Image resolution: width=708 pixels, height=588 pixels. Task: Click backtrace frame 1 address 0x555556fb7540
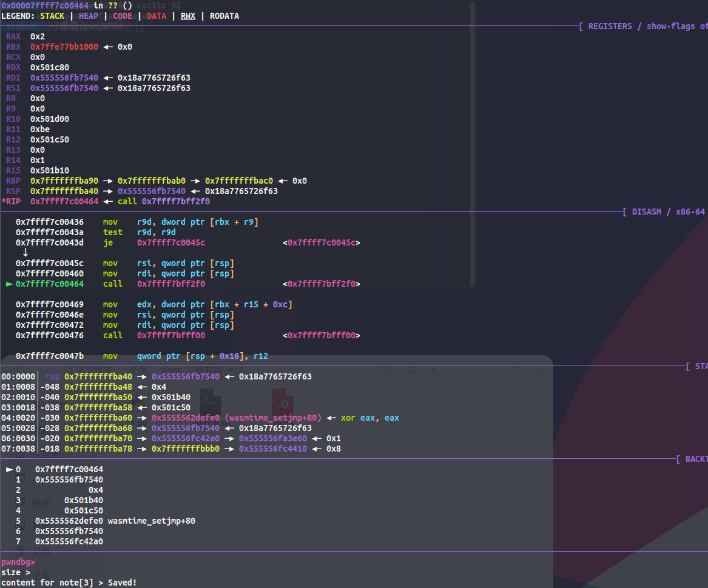pos(69,479)
